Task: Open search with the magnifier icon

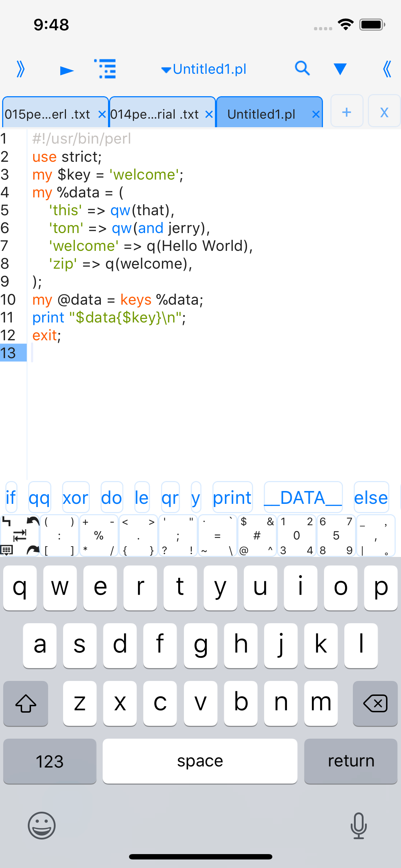Action: coord(302,68)
